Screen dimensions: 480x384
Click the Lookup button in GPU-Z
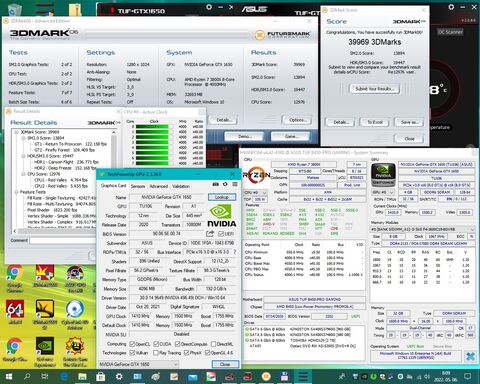(x=222, y=197)
